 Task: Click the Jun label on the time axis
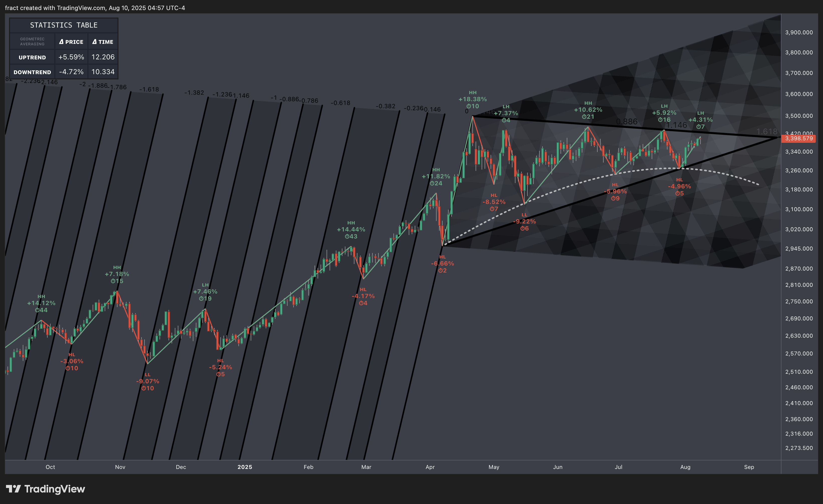click(x=558, y=467)
